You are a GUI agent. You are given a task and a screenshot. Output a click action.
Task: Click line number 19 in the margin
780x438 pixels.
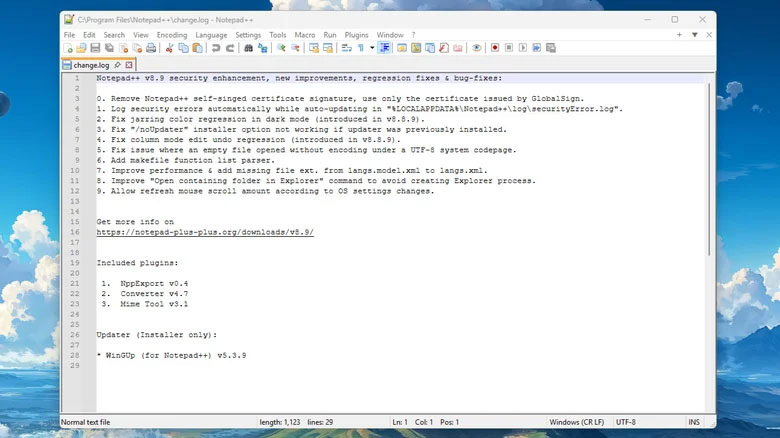click(75, 263)
